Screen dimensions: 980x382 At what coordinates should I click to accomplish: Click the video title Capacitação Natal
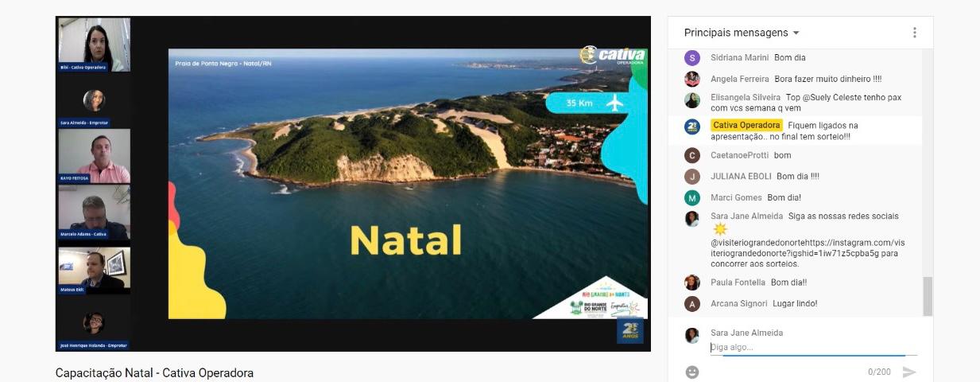(x=154, y=372)
